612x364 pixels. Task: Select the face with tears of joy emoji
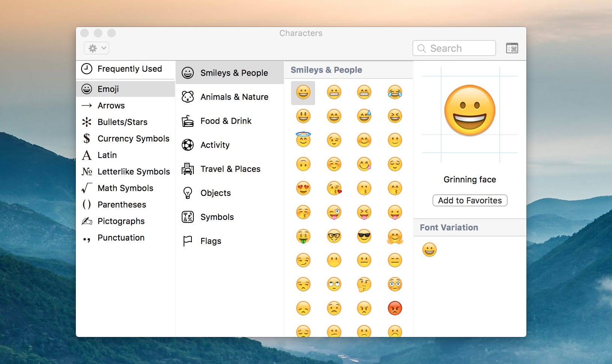(x=395, y=92)
